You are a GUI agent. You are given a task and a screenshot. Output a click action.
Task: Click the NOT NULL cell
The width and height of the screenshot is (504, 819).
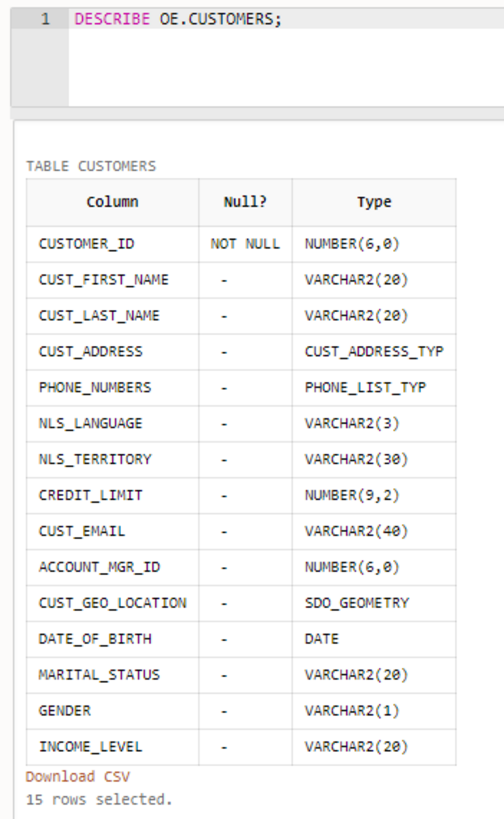[x=245, y=244]
